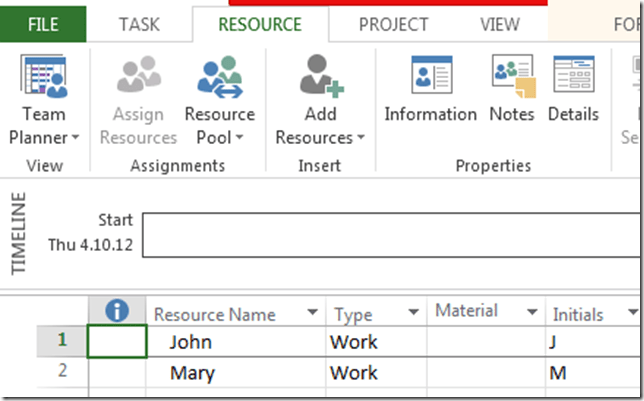The image size is (644, 401).
Task: Select the Mary resource name cell
Action: pyautogui.click(x=237, y=373)
